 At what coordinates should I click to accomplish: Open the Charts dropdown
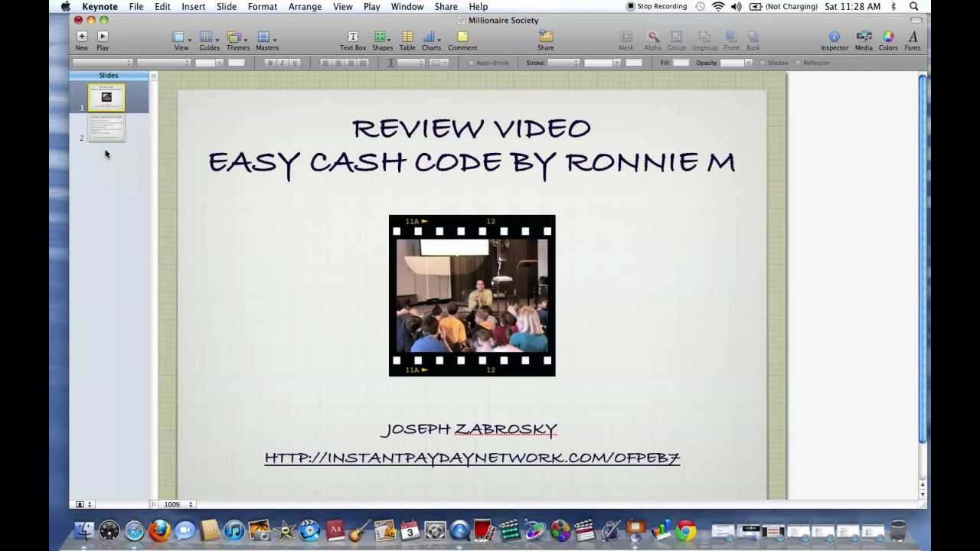pos(431,41)
